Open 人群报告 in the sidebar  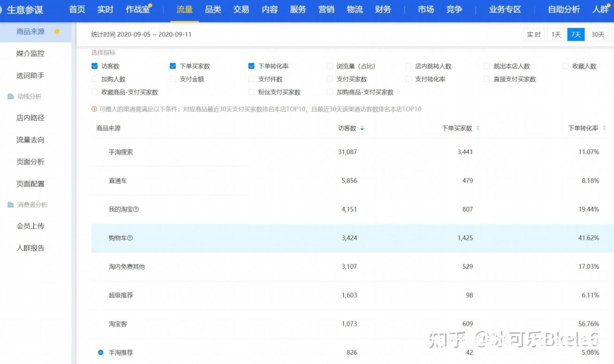pyautogui.click(x=30, y=248)
